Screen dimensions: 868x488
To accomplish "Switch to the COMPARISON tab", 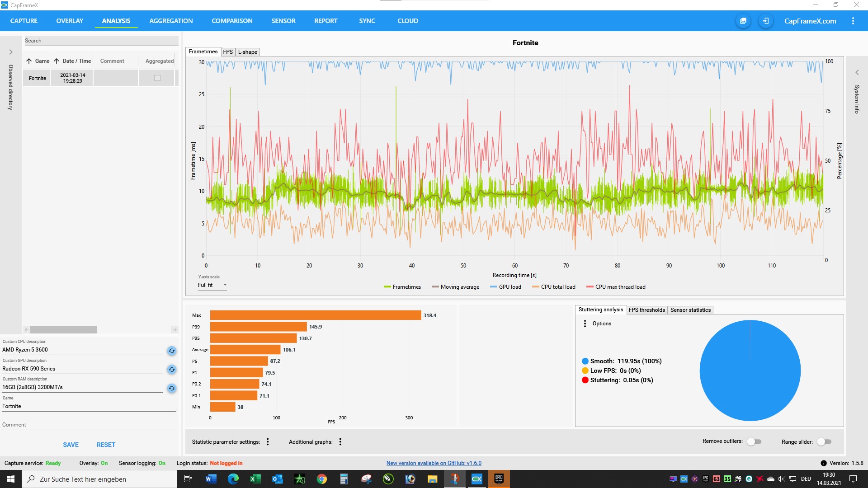I will (x=232, y=21).
